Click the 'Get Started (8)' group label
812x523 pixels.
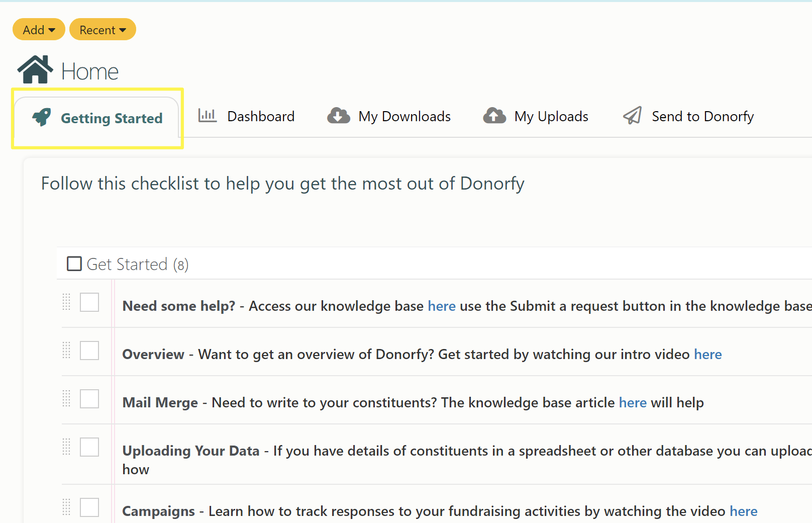[138, 264]
